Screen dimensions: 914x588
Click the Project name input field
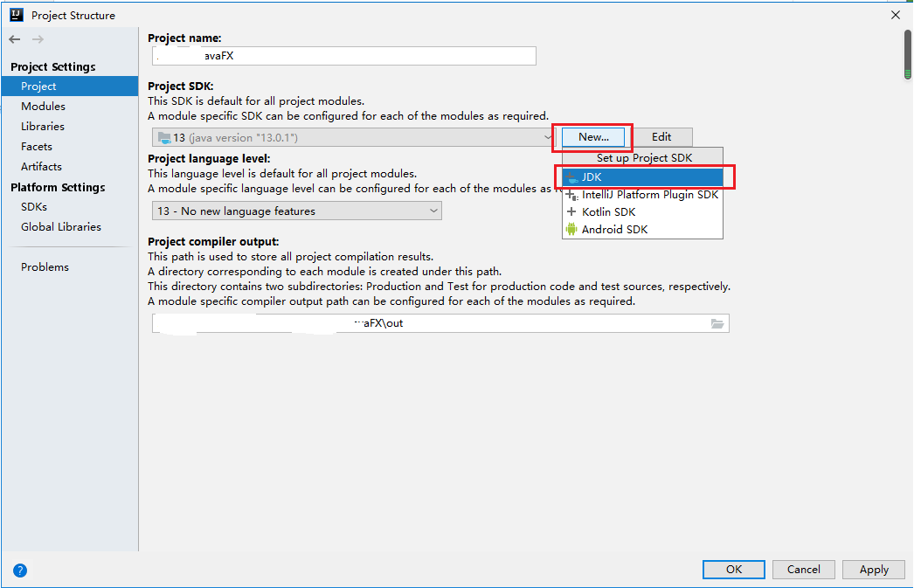point(344,56)
